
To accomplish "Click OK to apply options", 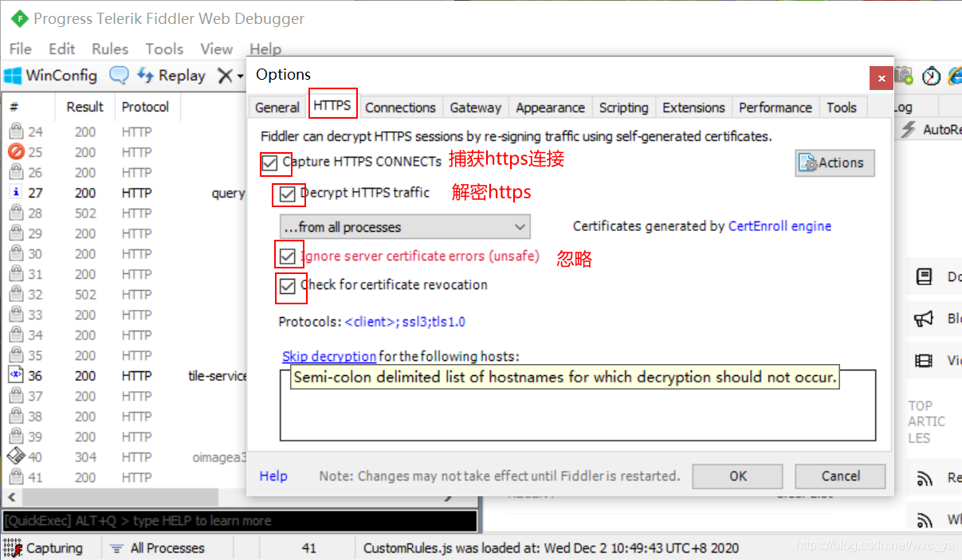I will tap(738, 476).
